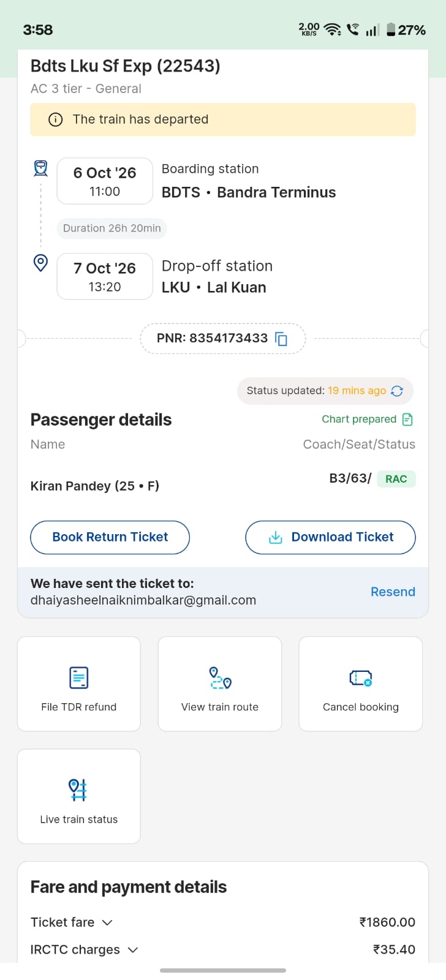Tap the Chart prepared label

pos(359,420)
